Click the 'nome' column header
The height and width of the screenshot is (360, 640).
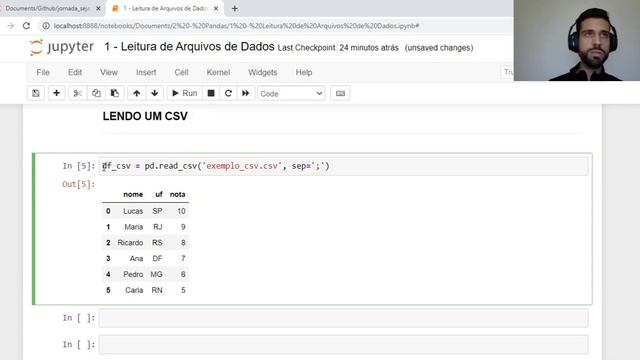pyautogui.click(x=133, y=195)
